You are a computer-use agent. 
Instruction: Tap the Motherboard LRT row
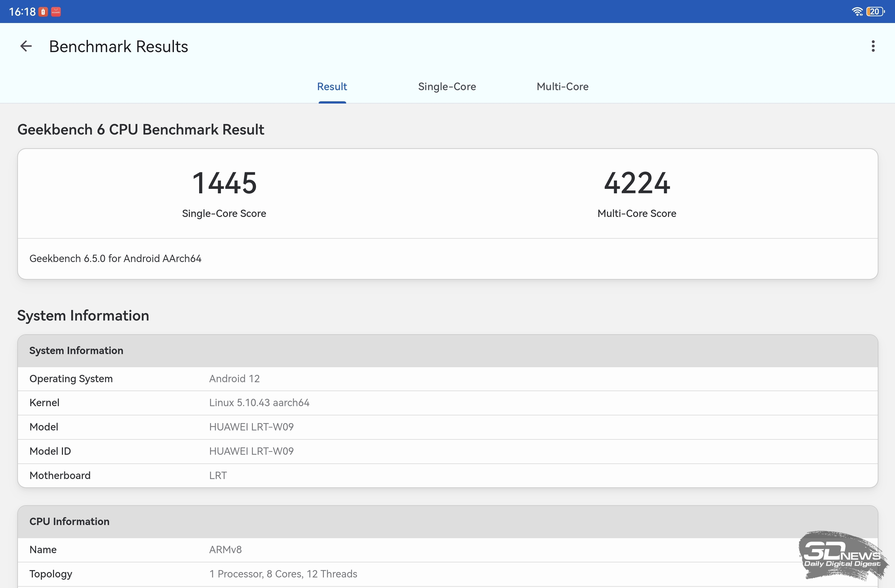447,476
